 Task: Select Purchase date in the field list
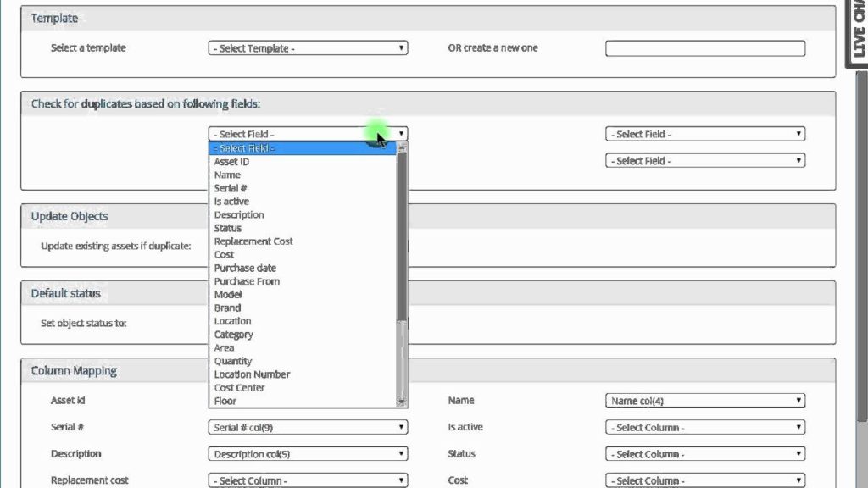click(x=245, y=268)
